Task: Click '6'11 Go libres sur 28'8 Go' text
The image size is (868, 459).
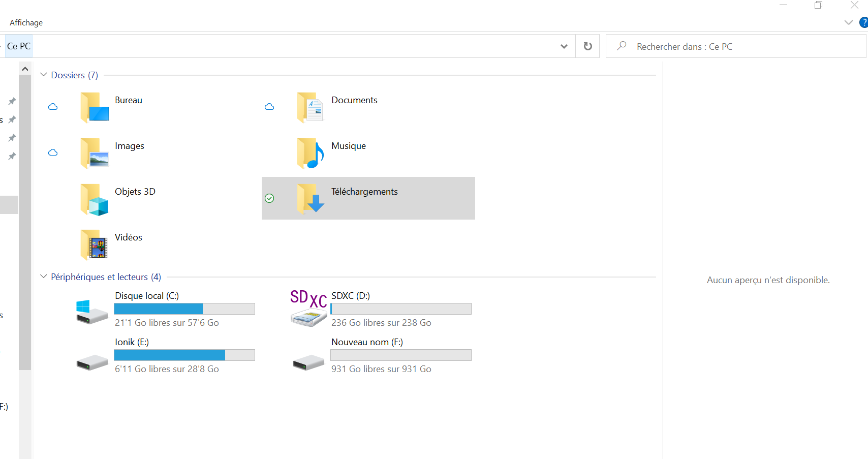Action: point(167,369)
